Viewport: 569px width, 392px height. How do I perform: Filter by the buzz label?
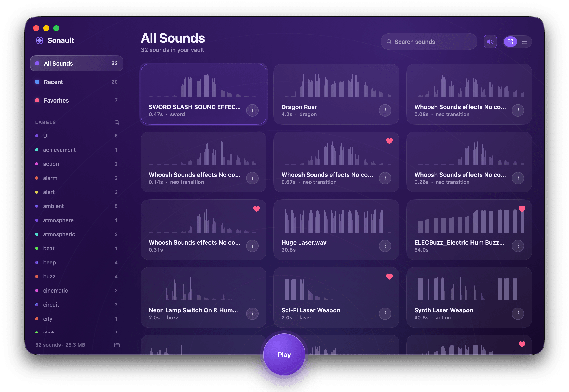76,277
